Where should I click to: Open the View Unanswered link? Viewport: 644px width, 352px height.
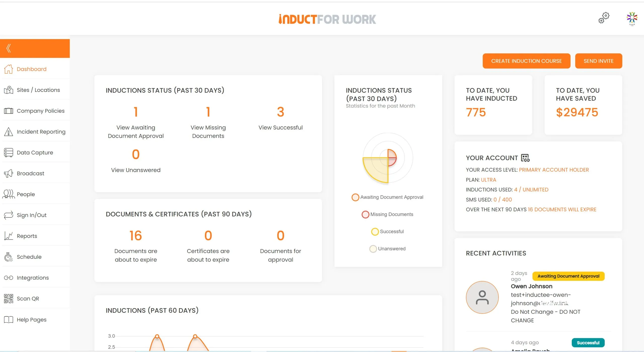pos(136,170)
